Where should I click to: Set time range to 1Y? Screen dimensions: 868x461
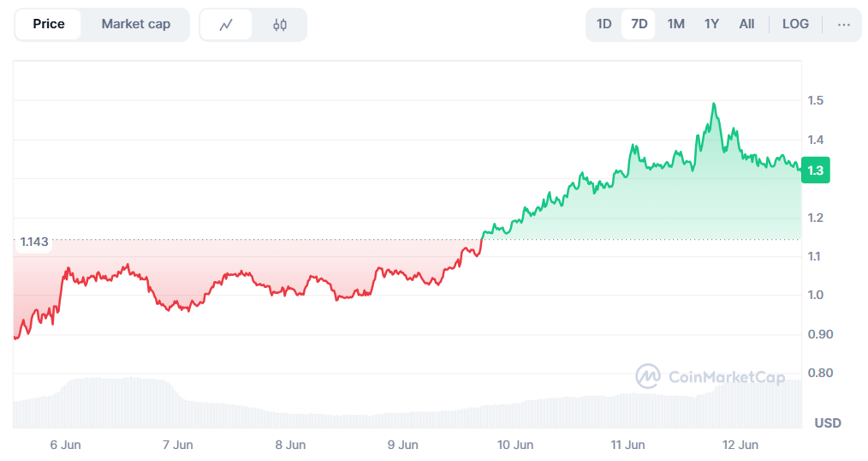click(711, 24)
